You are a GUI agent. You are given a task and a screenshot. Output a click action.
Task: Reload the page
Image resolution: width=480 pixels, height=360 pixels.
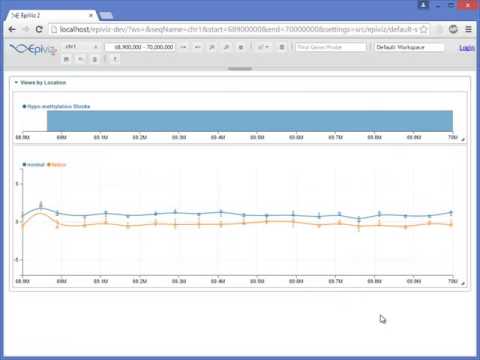tap(39, 29)
